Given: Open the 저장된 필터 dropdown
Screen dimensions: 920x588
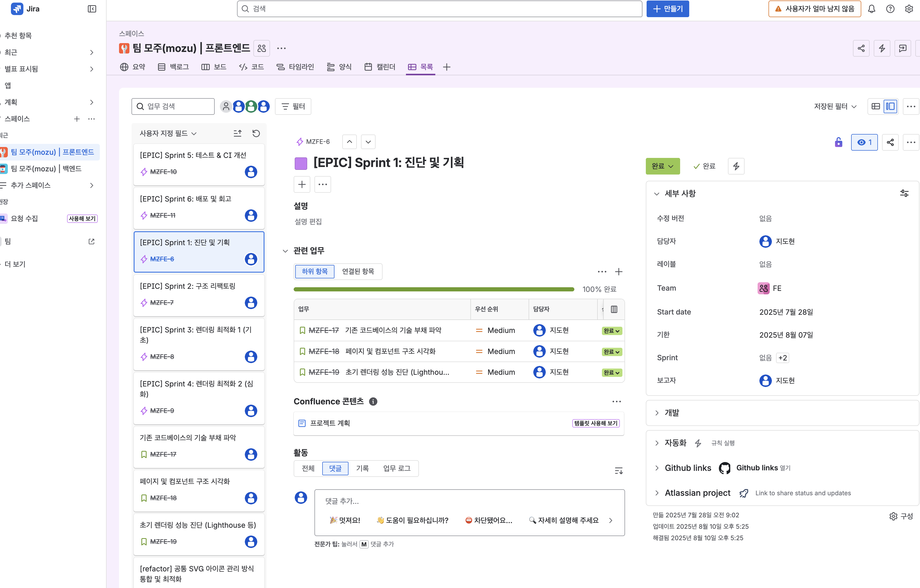Looking at the screenshot, I should pyautogui.click(x=835, y=106).
